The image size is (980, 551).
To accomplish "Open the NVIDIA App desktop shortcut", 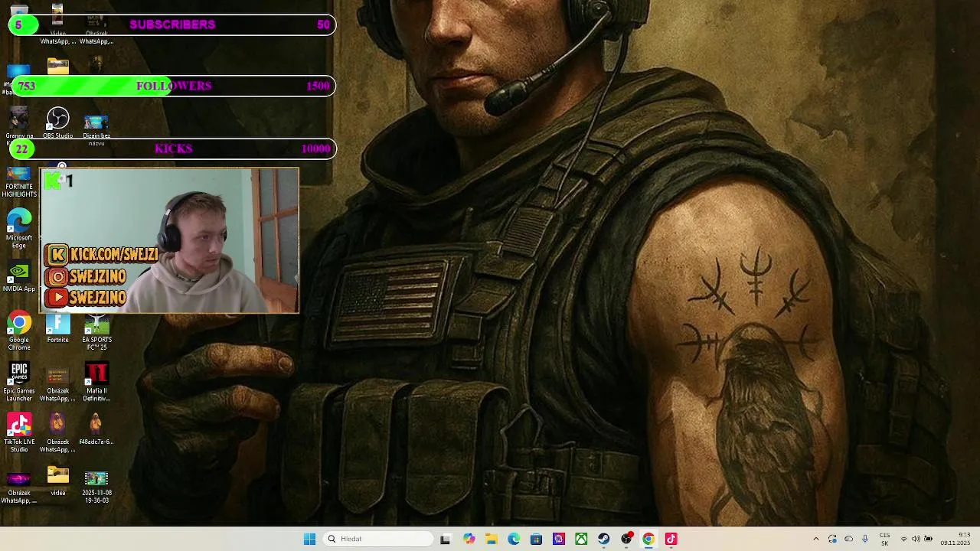I will tap(19, 277).
